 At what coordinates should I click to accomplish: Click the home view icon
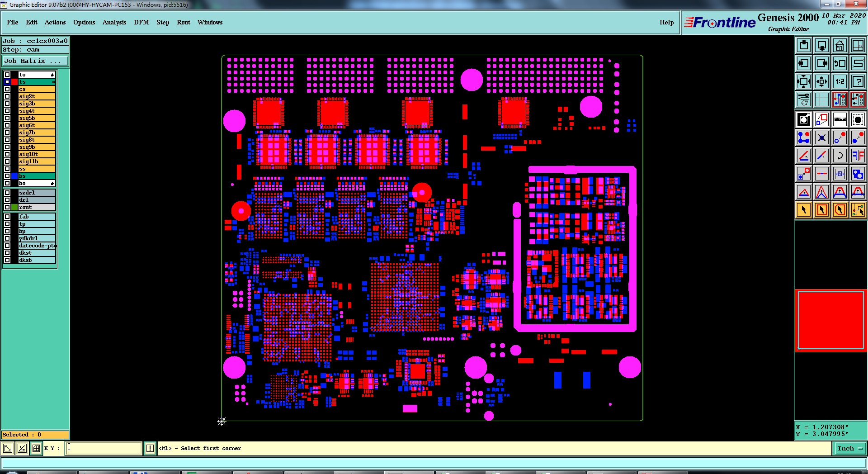click(x=840, y=45)
